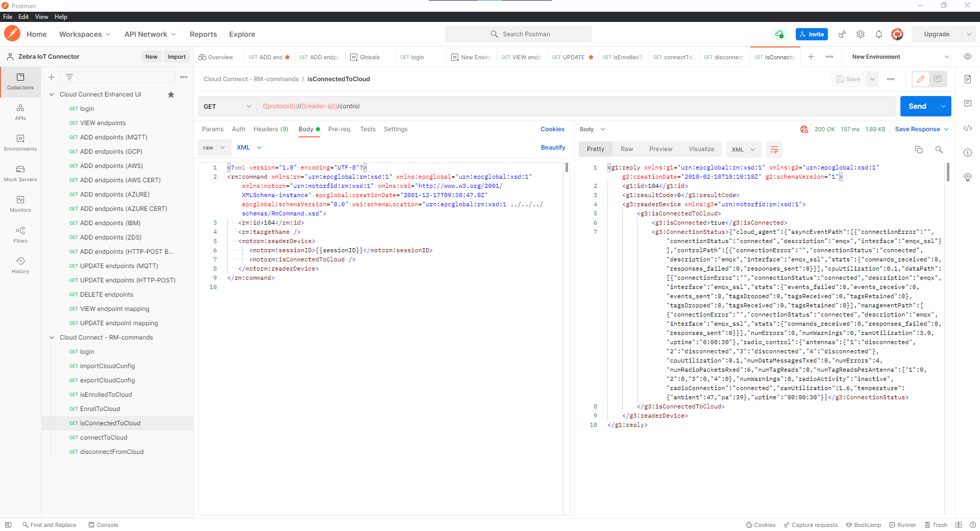
Task: Open the Workspaces dropdown
Action: (85, 34)
